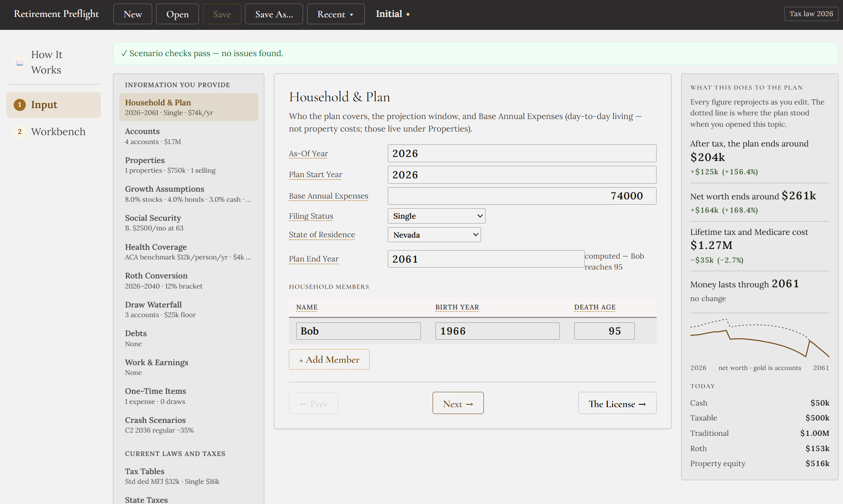Image resolution: width=843 pixels, height=504 pixels.
Task: Edit the Plan End Year field
Action: click(486, 259)
